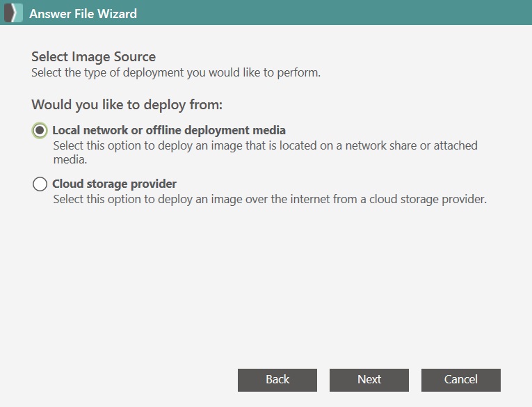Click the word 'media.' under the local option

(x=70, y=159)
